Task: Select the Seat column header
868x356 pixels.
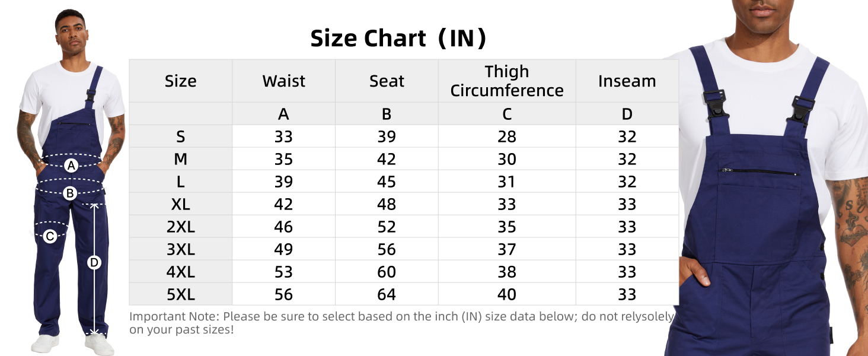Action: 387,81
